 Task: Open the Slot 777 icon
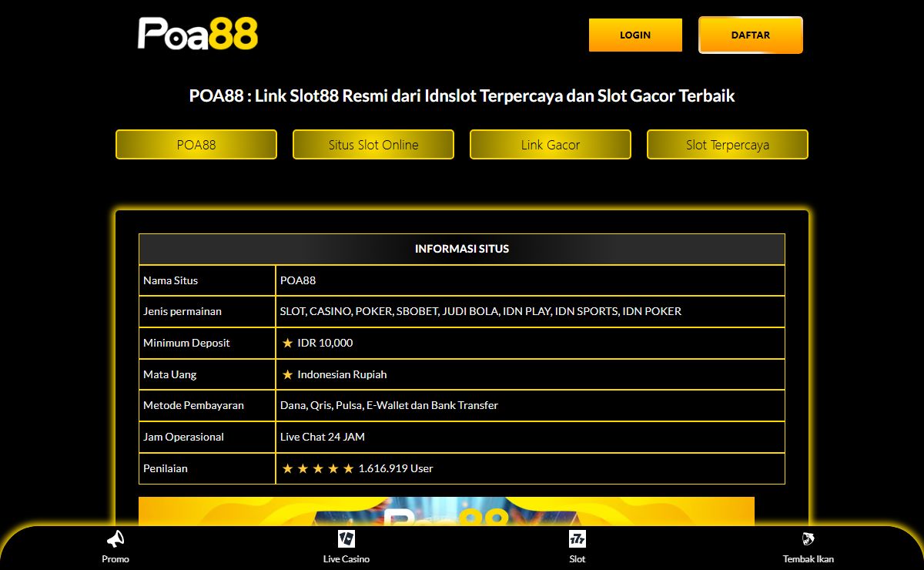coord(577,539)
